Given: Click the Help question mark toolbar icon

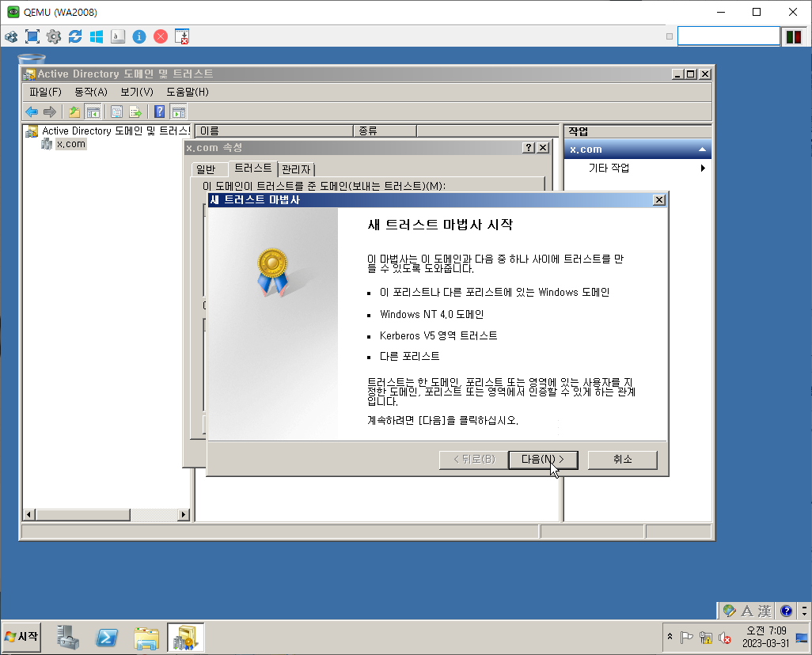Looking at the screenshot, I should coord(160,112).
